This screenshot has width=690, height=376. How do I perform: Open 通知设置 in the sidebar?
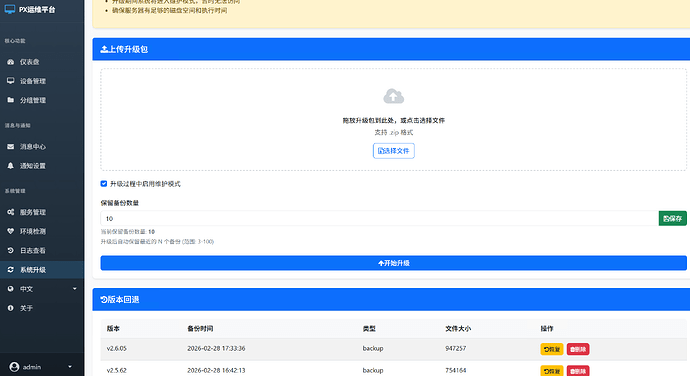pyautogui.click(x=42, y=166)
